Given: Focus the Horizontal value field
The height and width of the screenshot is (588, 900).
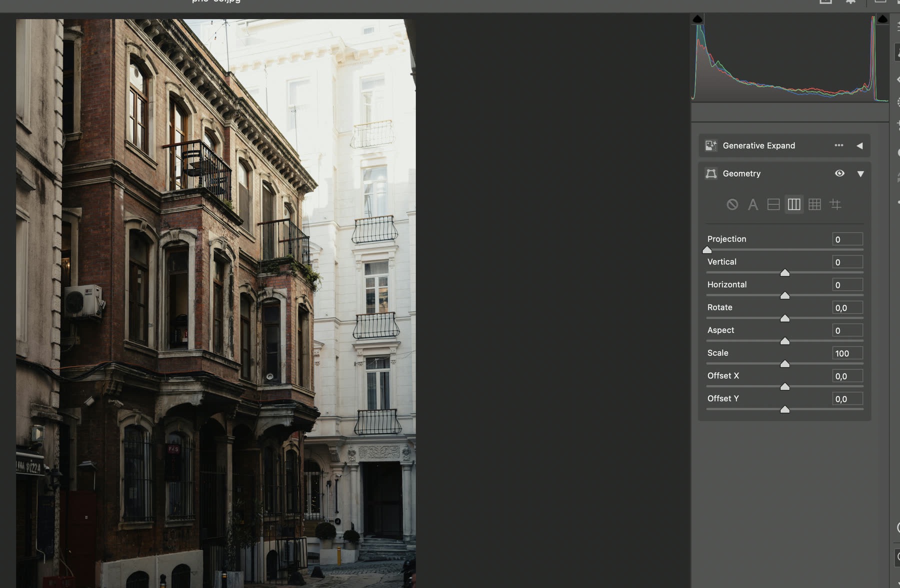Looking at the screenshot, I should pos(847,285).
